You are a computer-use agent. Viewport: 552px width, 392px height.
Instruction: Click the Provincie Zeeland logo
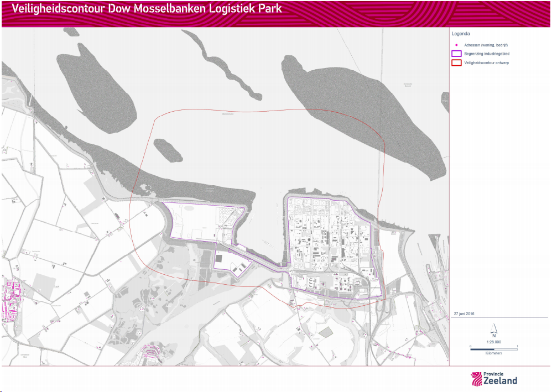pyautogui.click(x=494, y=378)
